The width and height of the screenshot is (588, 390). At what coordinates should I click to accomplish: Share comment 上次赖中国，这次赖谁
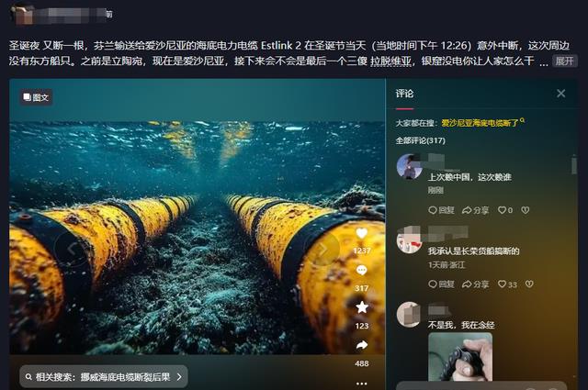[475, 210]
